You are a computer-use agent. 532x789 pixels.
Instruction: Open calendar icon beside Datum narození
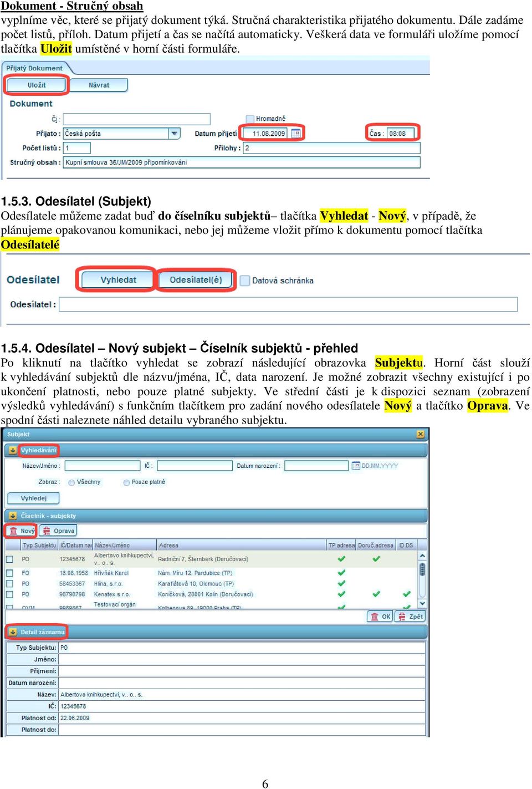pyautogui.click(x=356, y=466)
